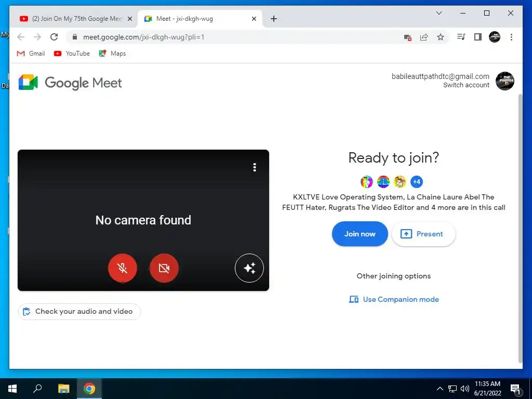The image size is (532, 399).
Task: Open the media controls icon
Action: click(x=461, y=37)
